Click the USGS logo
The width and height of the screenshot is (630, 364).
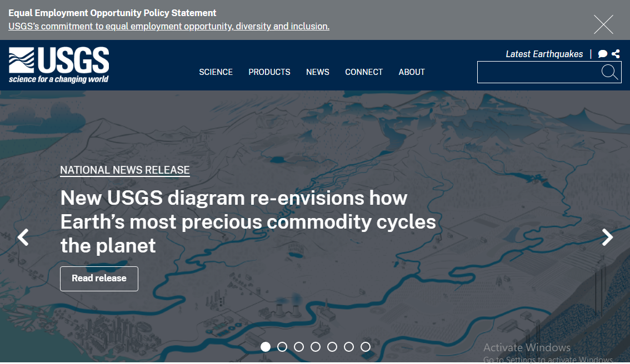pos(59,65)
